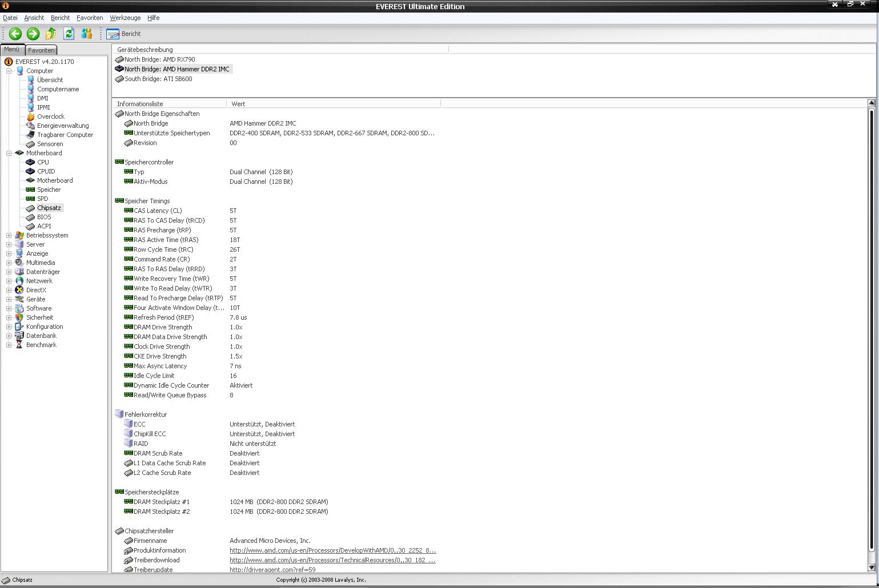Open the Favoriten menu
879x588 pixels.
pos(90,18)
